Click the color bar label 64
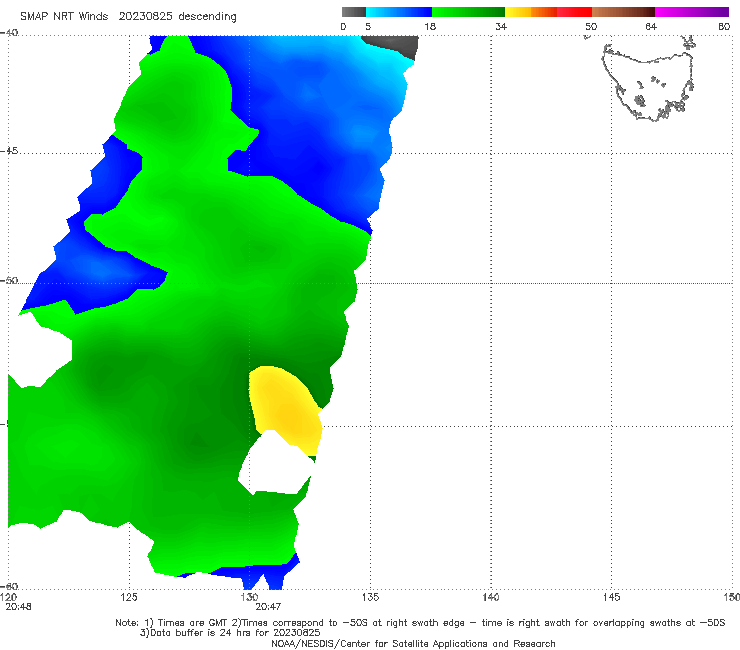The height and width of the screenshot is (650, 740). click(x=651, y=26)
